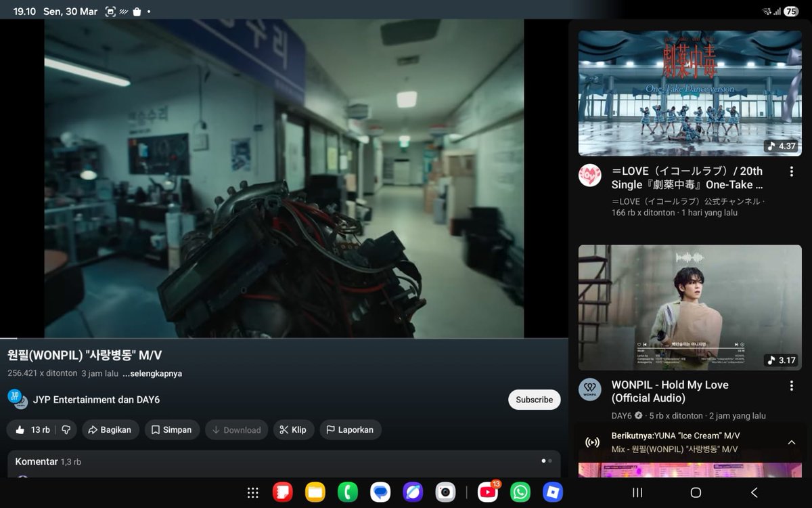Image resolution: width=812 pixels, height=508 pixels.
Task: Share the video via Bagikan
Action: (110, 429)
